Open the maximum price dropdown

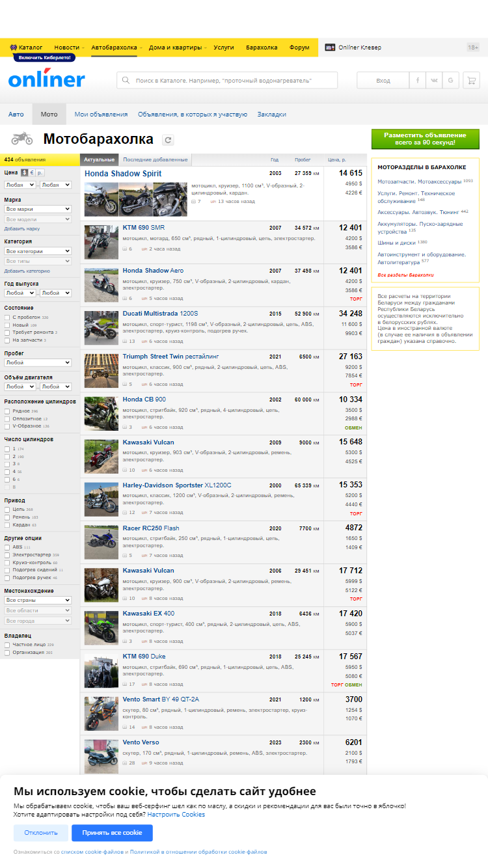pos(55,185)
